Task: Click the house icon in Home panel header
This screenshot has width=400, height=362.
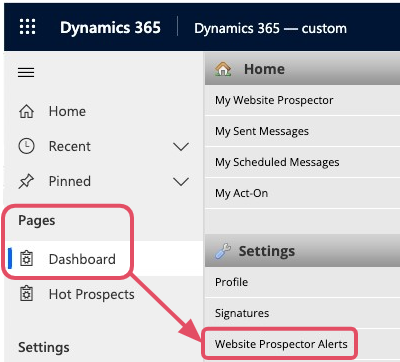Action: [x=223, y=69]
